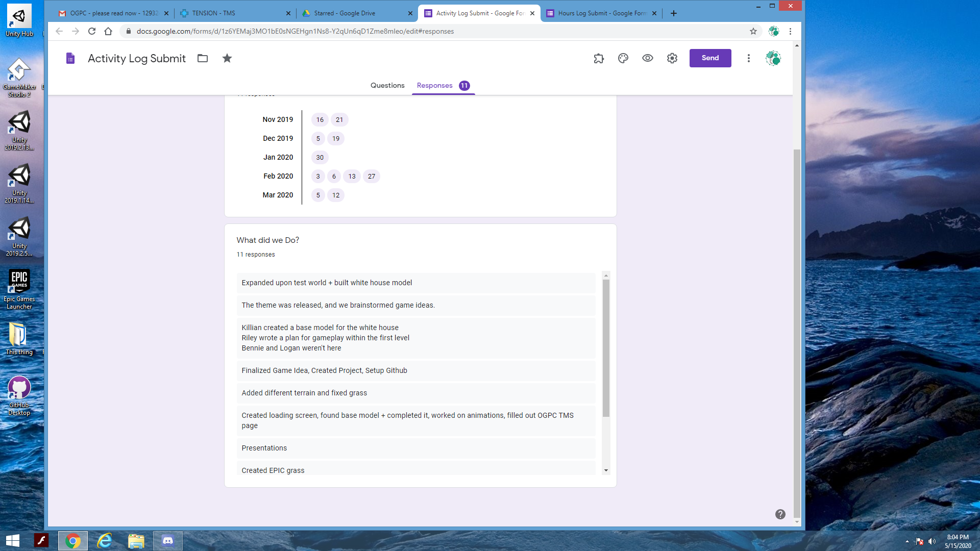Switch to the Questions tab

click(387, 85)
